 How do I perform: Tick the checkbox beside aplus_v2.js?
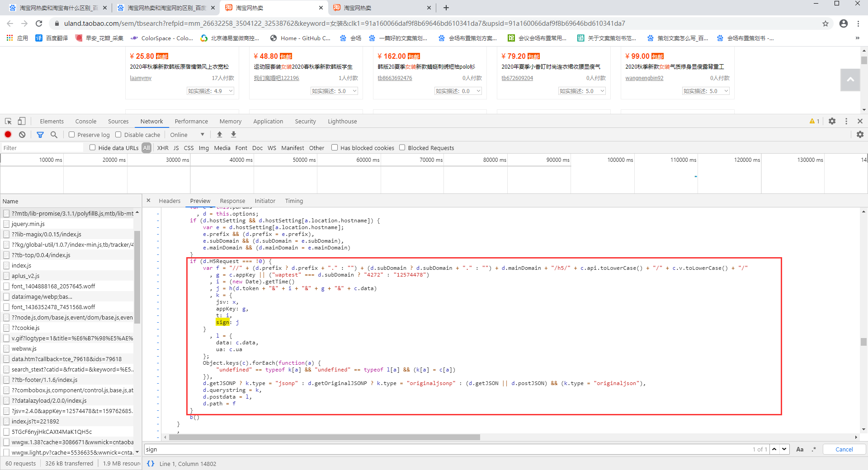6,276
